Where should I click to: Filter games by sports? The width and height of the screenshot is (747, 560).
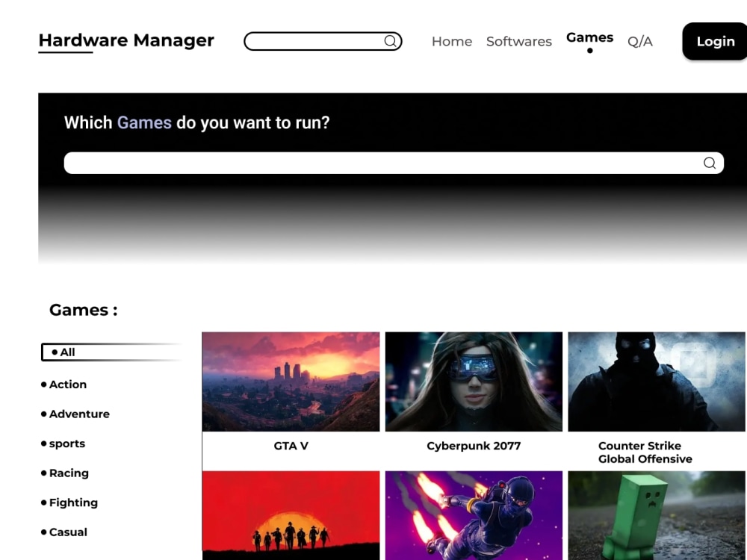click(x=63, y=444)
